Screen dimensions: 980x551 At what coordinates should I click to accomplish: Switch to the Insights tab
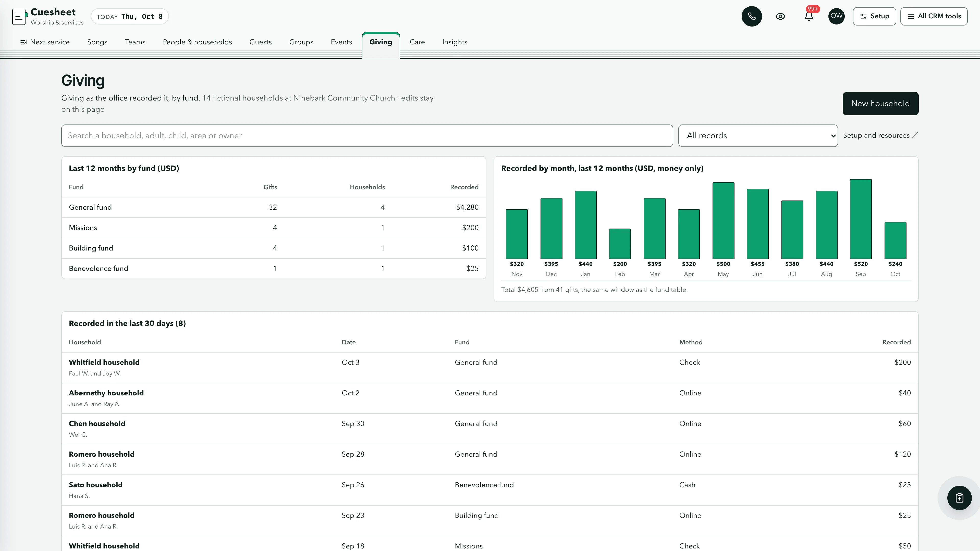point(455,42)
